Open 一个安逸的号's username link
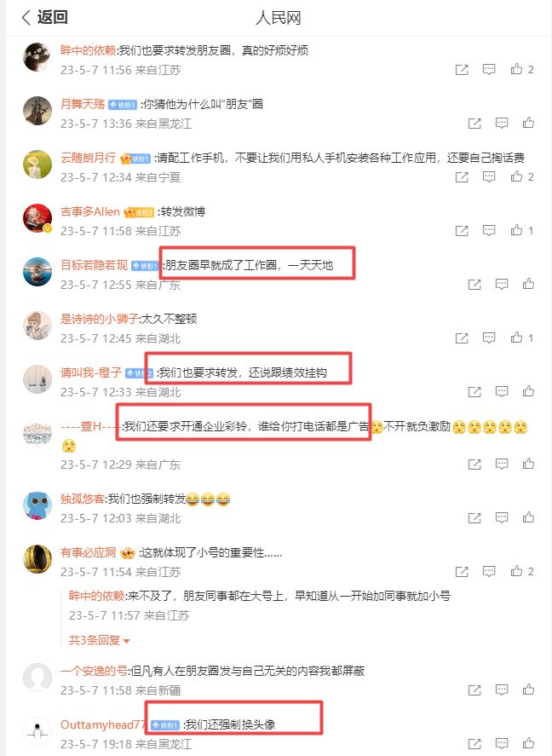 pyautogui.click(x=94, y=671)
